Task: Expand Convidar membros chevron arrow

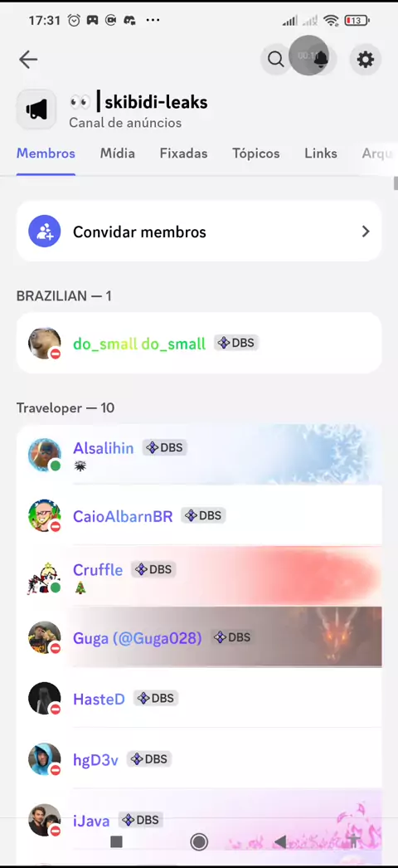Action: [x=366, y=232]
